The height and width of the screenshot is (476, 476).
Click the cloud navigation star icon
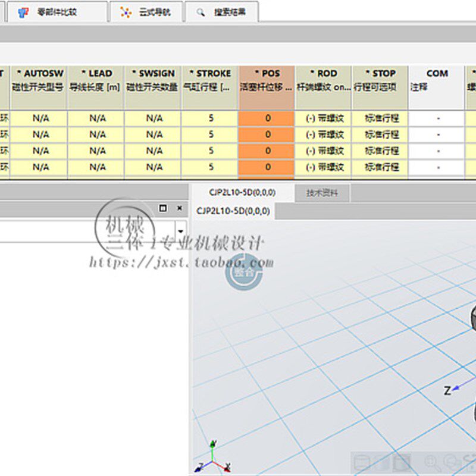[x=126, y=12]
